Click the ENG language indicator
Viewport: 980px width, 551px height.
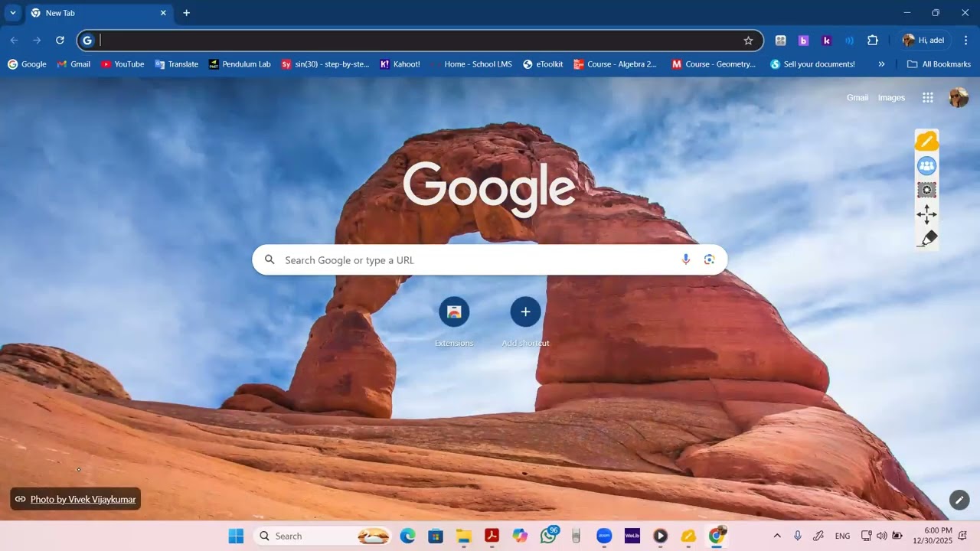(842, 536)
